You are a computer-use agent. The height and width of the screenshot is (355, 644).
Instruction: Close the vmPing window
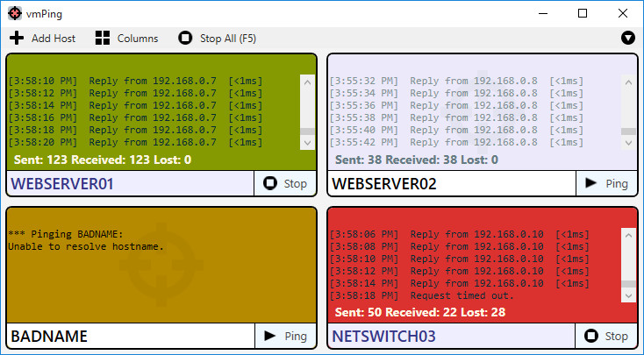click(622, 13)
